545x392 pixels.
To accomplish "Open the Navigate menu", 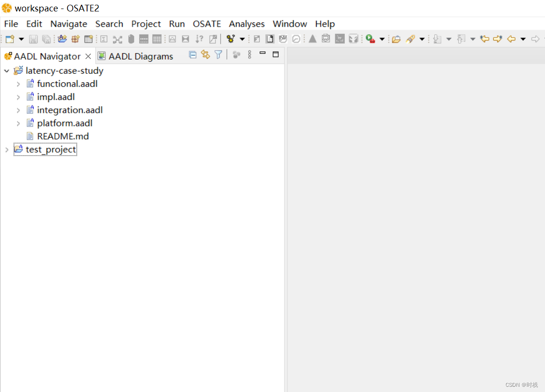I will click(69, 24).
